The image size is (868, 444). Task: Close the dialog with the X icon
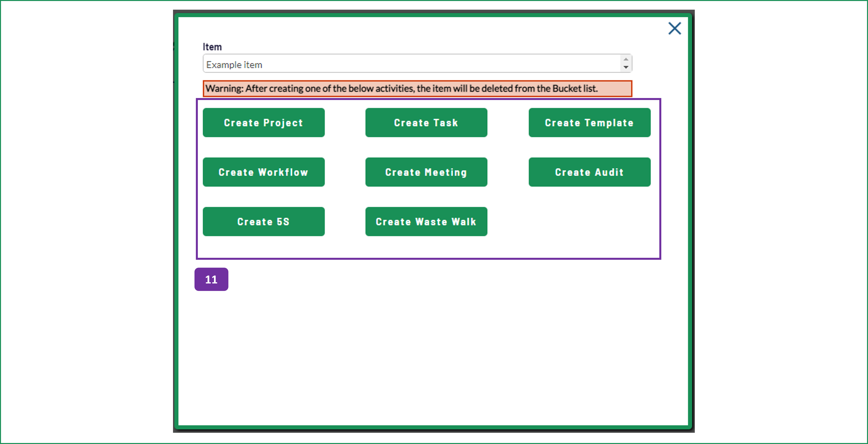tap(674, 28)
